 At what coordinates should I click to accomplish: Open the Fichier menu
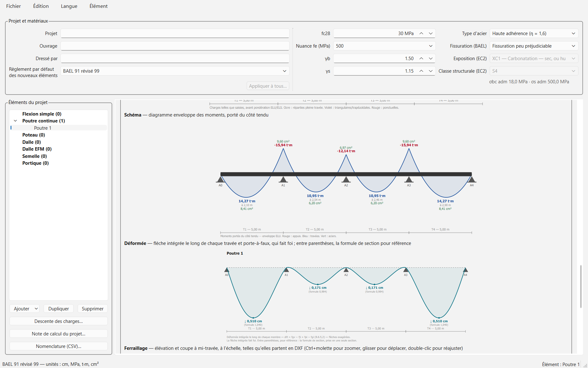tap(13, 6)
